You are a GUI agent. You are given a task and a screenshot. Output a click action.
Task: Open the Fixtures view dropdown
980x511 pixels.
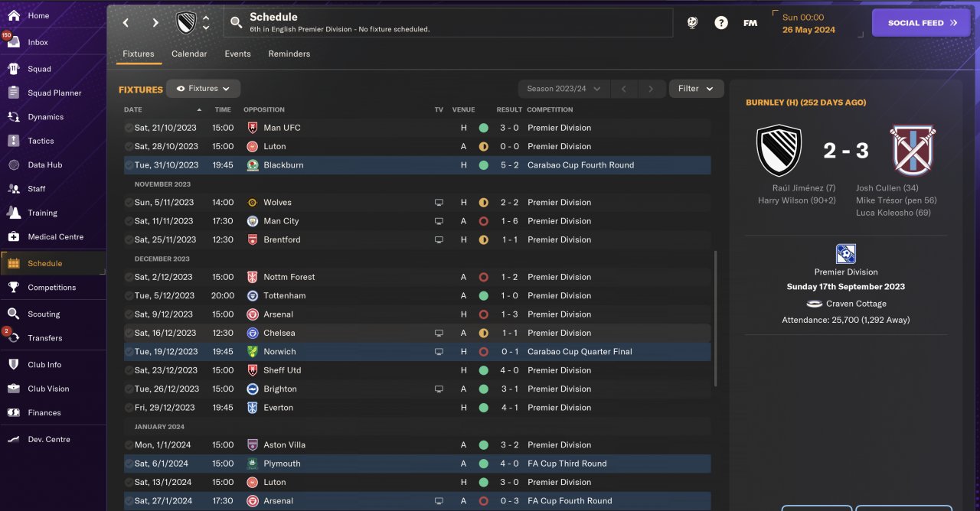[x=204, y=89]
